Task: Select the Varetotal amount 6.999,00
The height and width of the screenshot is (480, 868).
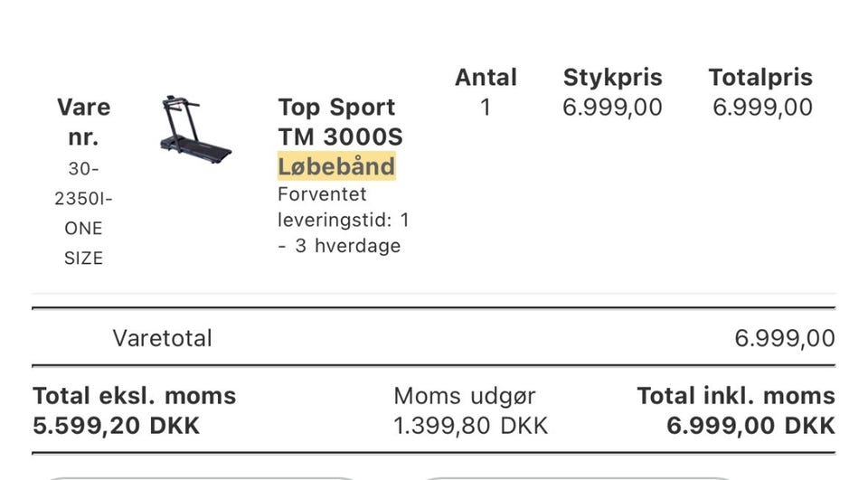Action: coord(784,339)
